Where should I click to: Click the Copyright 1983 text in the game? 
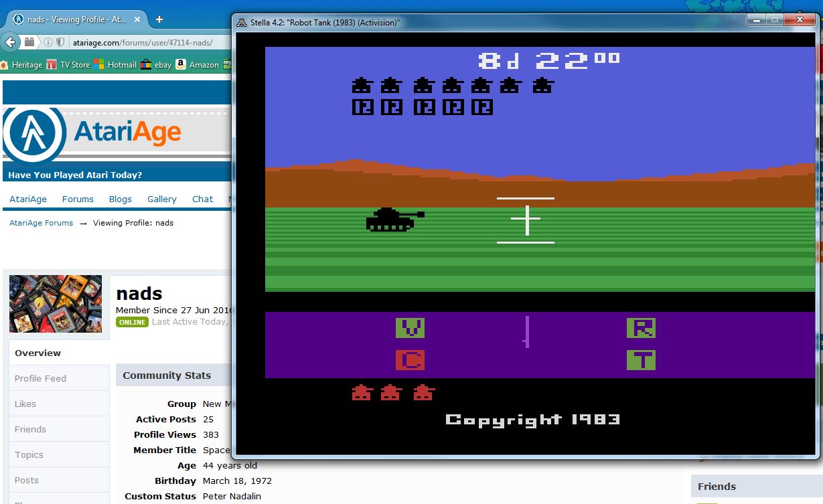tap(533, 420)
